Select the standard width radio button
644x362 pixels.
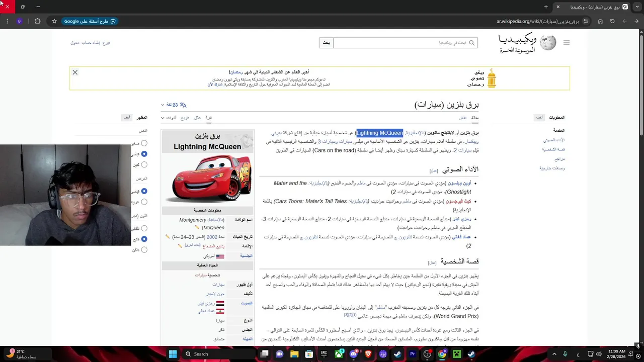click(x=144, y=191)
